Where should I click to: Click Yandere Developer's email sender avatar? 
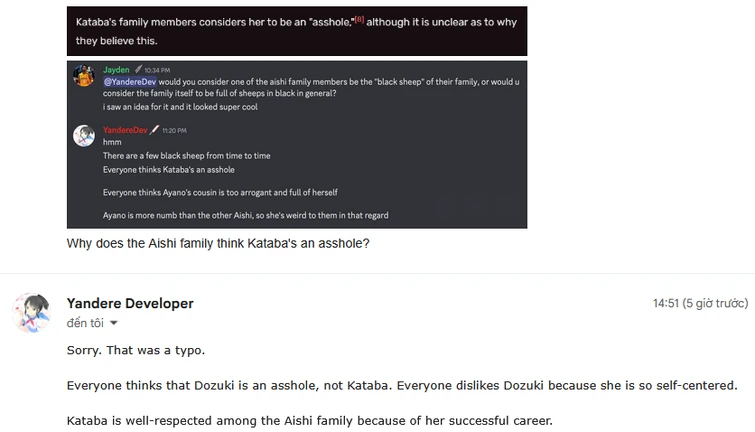32,311
